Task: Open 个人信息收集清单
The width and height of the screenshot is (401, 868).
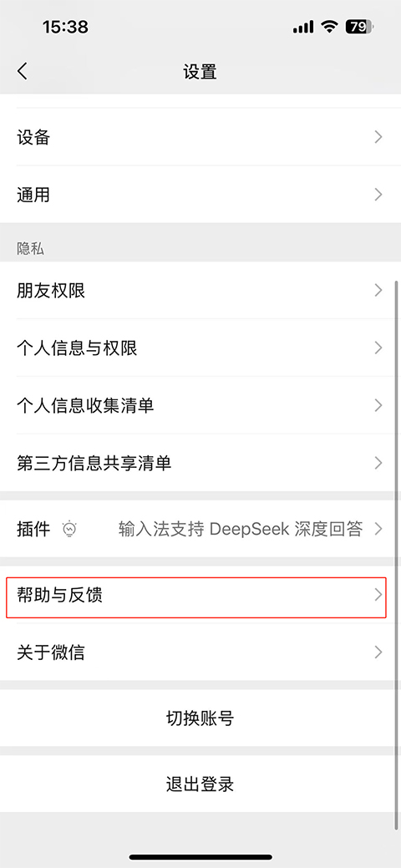Action: point(200,405)
